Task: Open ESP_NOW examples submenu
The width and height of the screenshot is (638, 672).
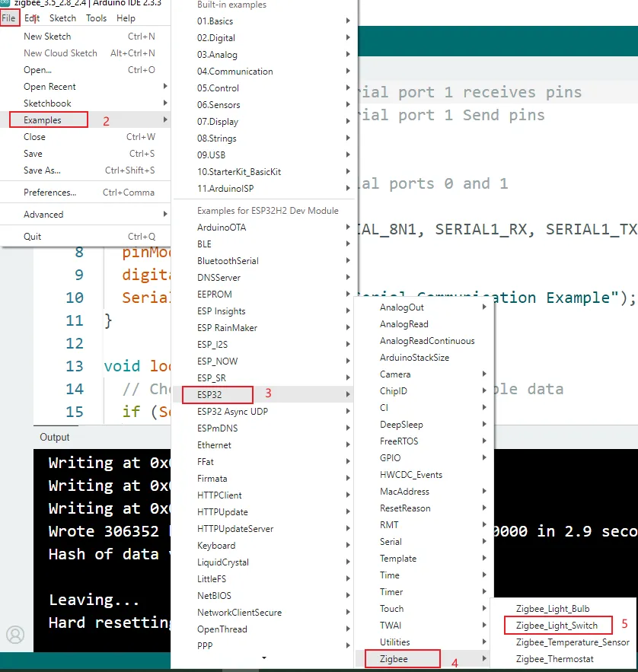Action: click(263, 361)
